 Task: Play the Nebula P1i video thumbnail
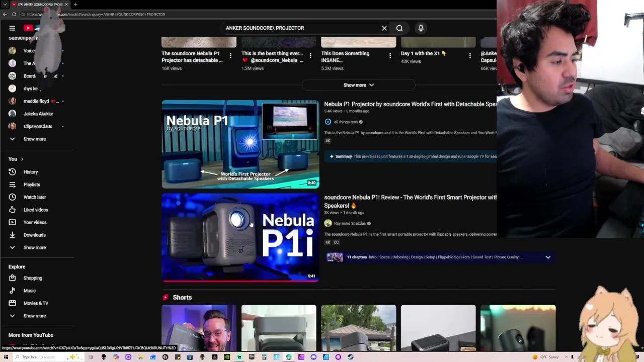[x=240, y=238]
